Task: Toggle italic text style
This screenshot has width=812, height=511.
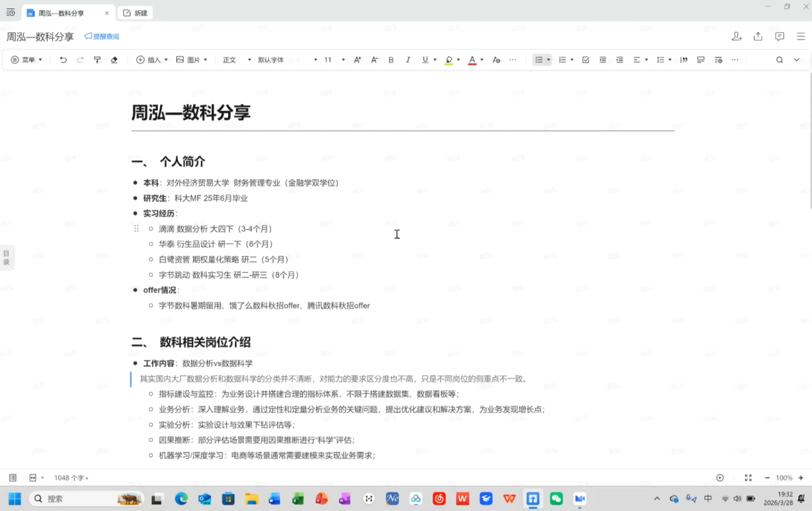Action: point(408,60)
